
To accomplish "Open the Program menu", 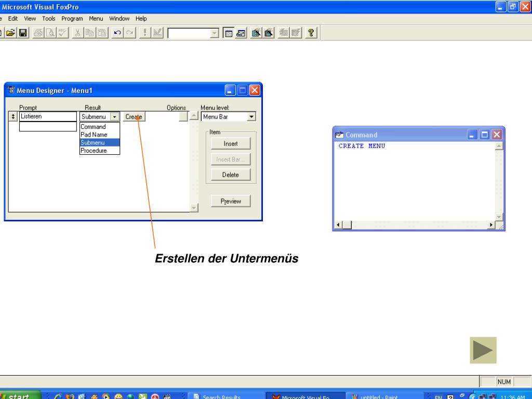I will coord(72,19).
